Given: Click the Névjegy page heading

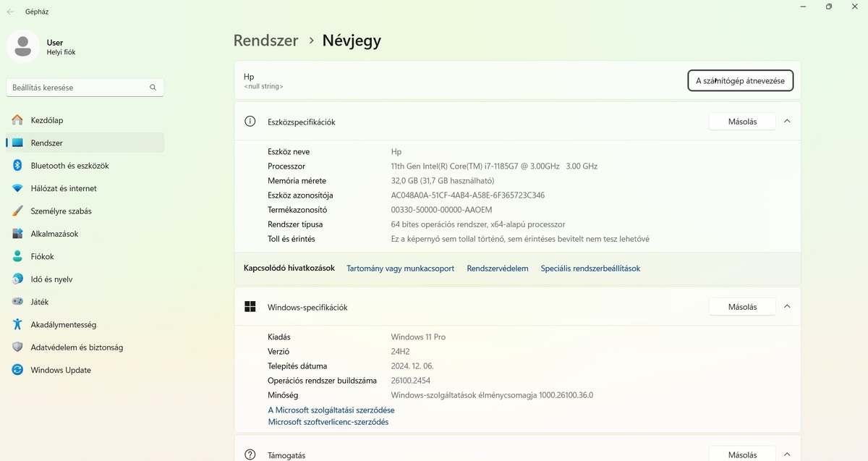Looking at the screenshot, I should (352, 41).
